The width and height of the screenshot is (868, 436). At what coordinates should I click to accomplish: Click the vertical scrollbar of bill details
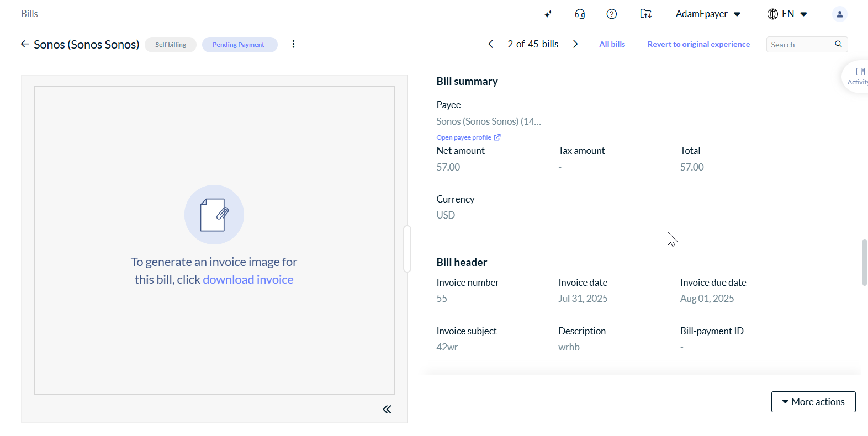[x=865, y=262]
